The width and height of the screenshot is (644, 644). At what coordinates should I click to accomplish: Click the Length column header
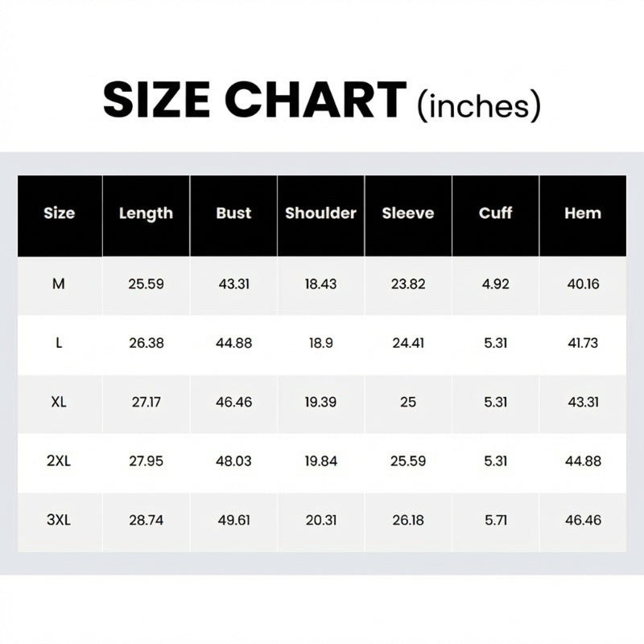pyautogui.click(x=146, y=213)
